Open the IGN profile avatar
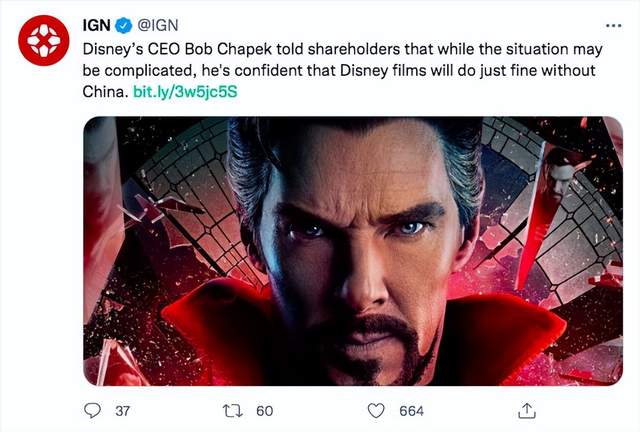Viewport: 640px width, 432px height. point(44,41)
